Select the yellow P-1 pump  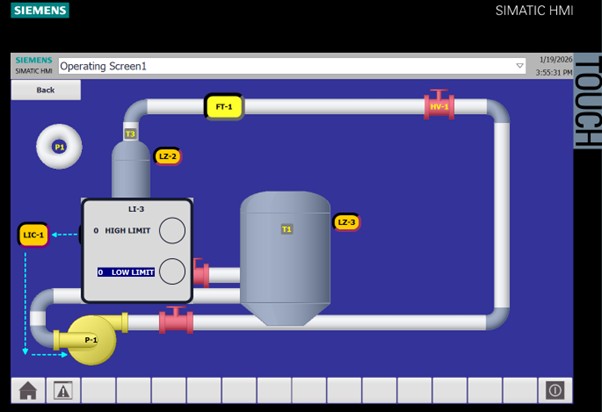(x=88, y=339)
